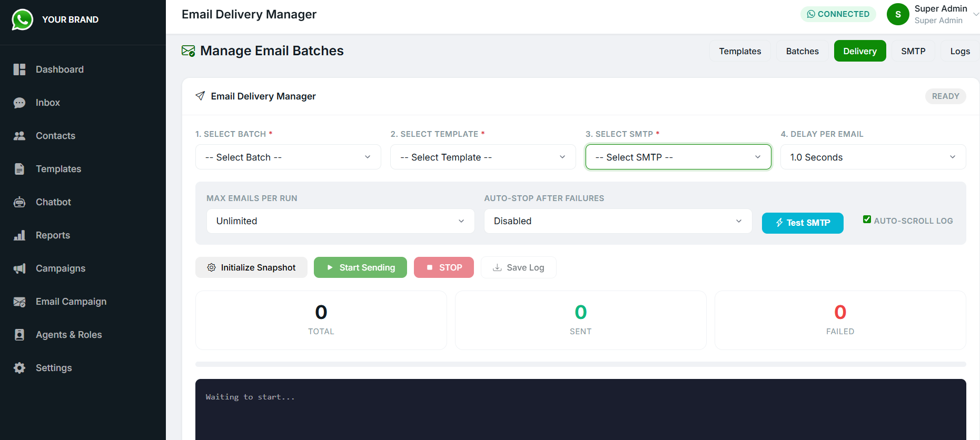Switch to the Templates tab at top
980x440 pixels.
click(x=740, y=51)
